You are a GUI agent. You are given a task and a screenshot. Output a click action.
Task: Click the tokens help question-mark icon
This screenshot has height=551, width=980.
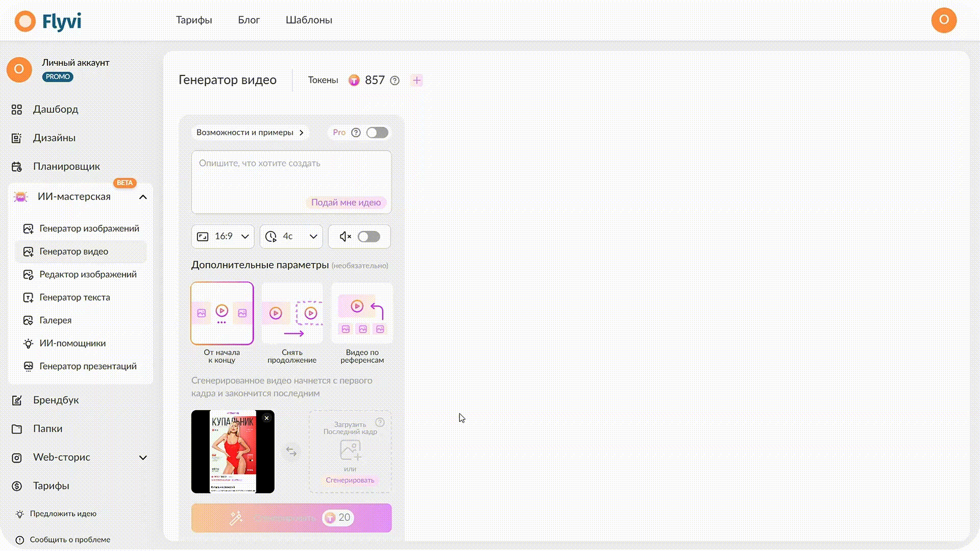coord(395,81)
